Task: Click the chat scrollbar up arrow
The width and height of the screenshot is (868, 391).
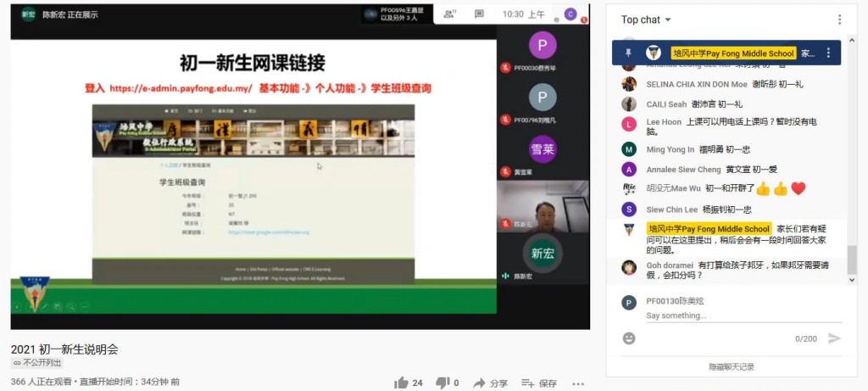Action: tap(851, 41)
